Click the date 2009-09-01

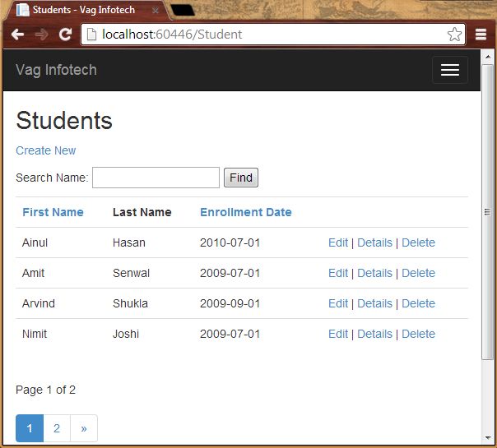230,303
